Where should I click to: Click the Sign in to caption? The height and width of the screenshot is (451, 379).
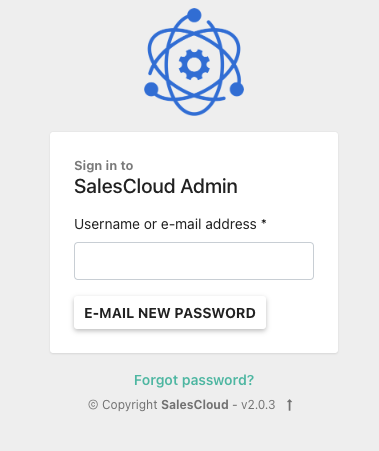click(104, 166)
